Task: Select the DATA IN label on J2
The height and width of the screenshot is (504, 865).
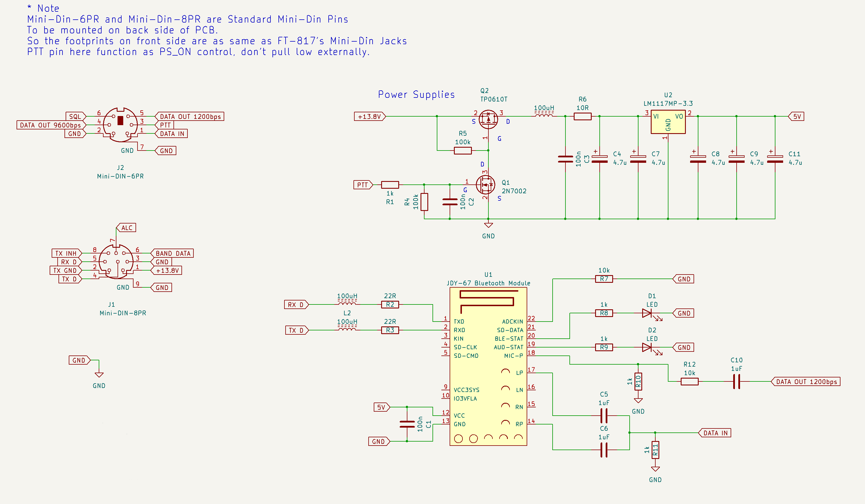Action: (x=171, y=133)
